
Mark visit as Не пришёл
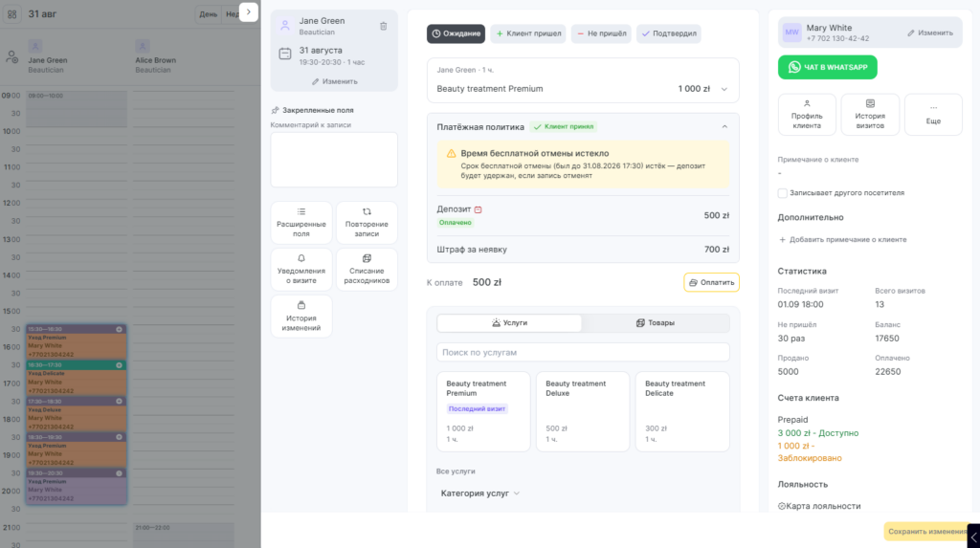(601, 33)
